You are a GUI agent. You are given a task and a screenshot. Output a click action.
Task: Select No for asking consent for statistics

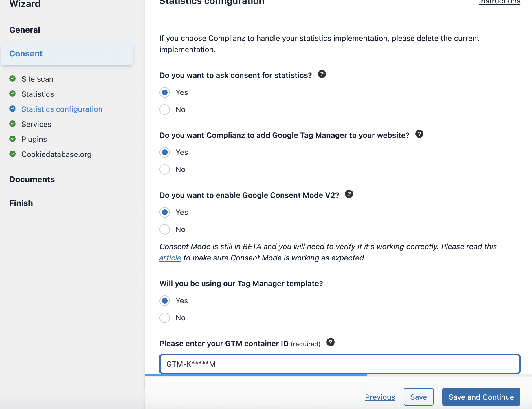(x=164, y=109)
